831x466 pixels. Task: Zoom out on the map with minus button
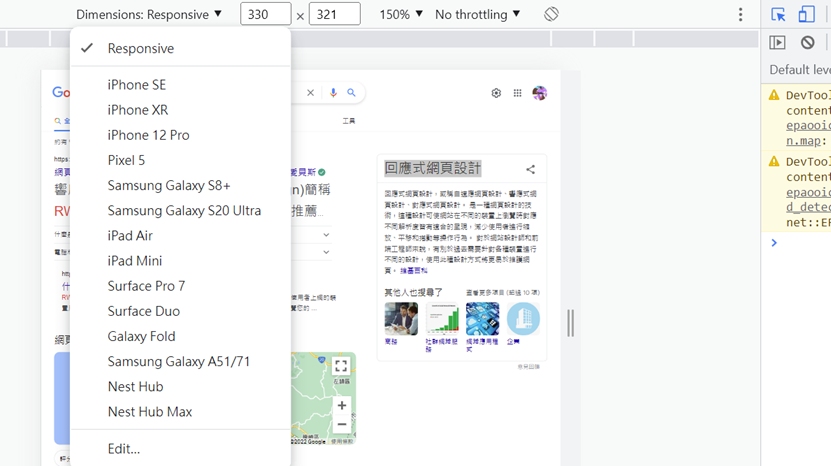pos(342,424)
